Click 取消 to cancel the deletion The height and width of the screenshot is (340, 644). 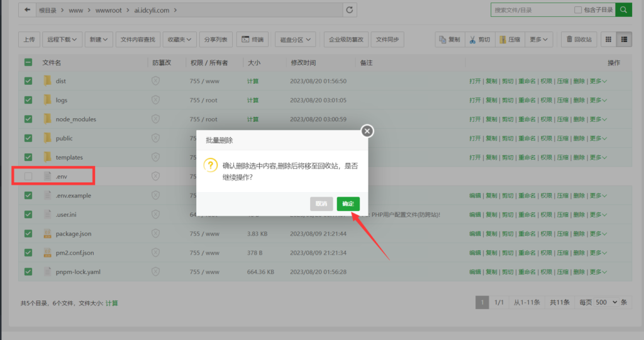321,204
